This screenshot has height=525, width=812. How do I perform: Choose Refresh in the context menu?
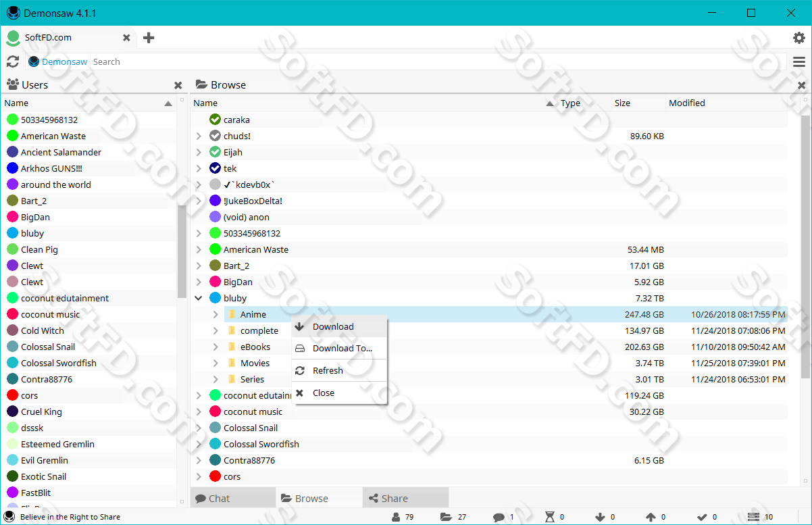(339, 370)
